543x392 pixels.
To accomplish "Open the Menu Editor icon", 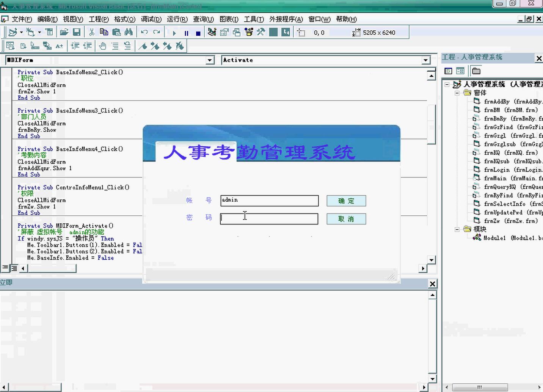I will [x=49, y=32].
